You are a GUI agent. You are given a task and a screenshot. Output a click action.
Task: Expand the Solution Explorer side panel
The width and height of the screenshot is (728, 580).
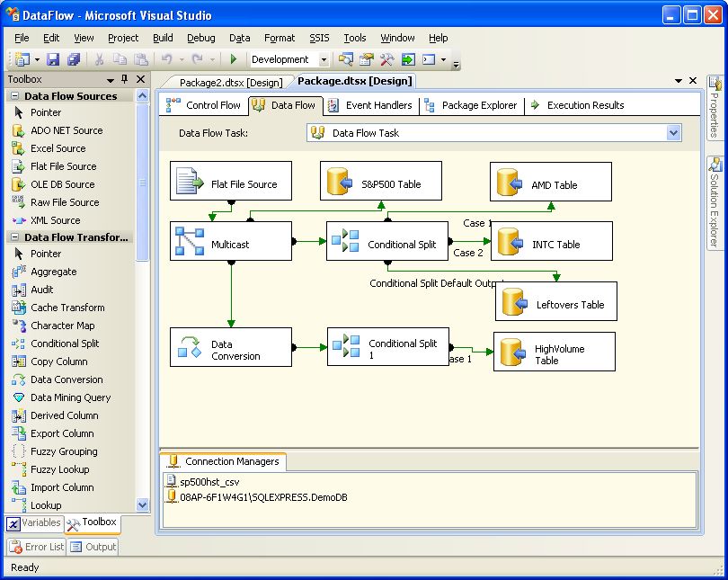tap(715, 203)
